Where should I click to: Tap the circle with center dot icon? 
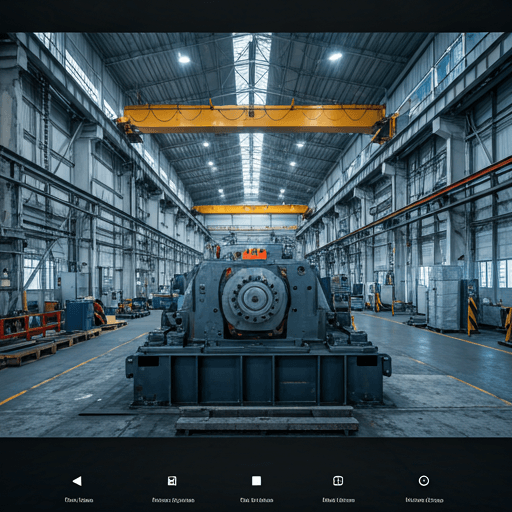pos(424,481)
